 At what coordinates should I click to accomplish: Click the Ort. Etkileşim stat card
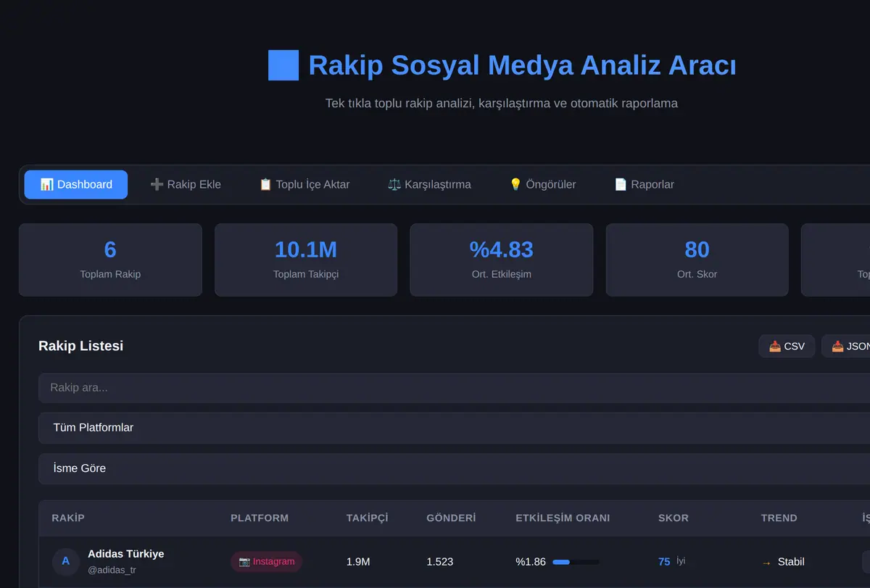[x=502, y=260]
